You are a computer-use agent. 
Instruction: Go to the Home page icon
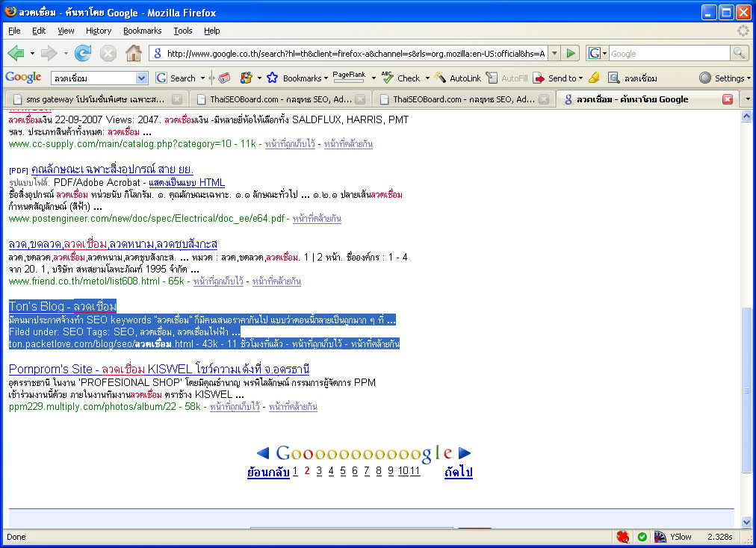pos(134,53)
